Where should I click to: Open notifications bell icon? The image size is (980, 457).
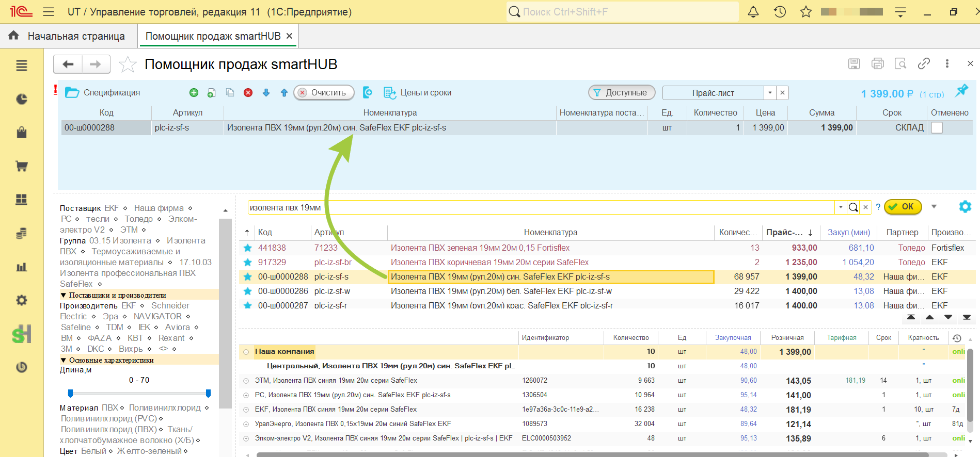[753, 12]
